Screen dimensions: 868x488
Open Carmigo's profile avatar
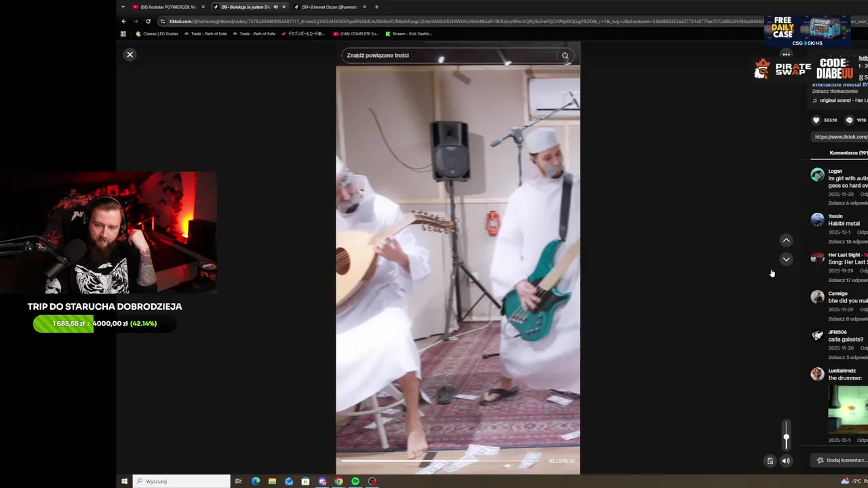coord(817,297)
